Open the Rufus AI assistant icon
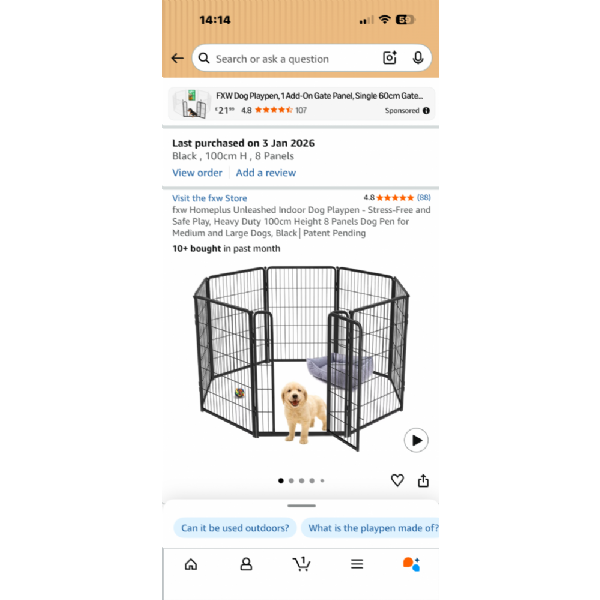The image size is (600, 600). 411,564
